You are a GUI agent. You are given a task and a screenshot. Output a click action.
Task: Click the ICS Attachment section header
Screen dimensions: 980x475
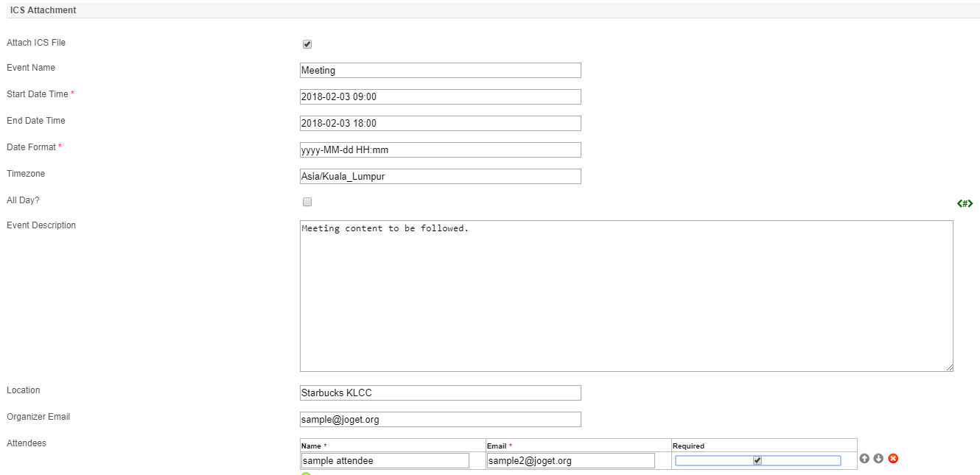43,10
